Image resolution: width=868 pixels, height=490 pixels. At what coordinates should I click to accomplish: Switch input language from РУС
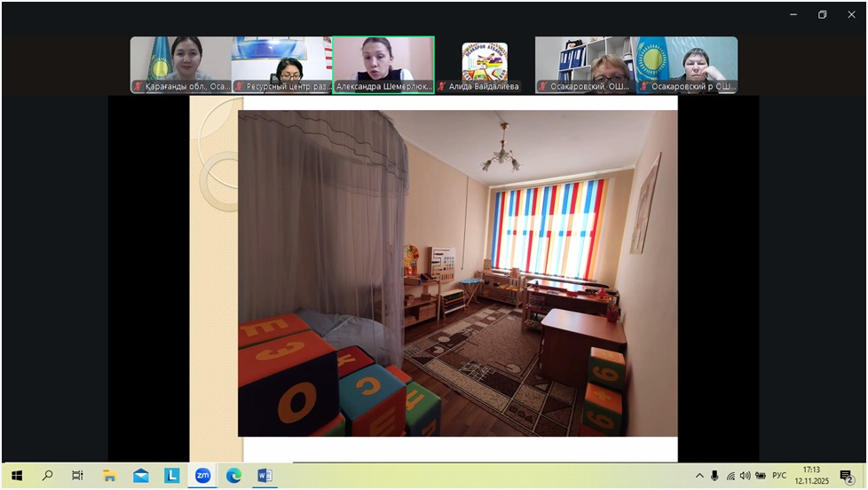pyautogui.click(x=779, y=476)
